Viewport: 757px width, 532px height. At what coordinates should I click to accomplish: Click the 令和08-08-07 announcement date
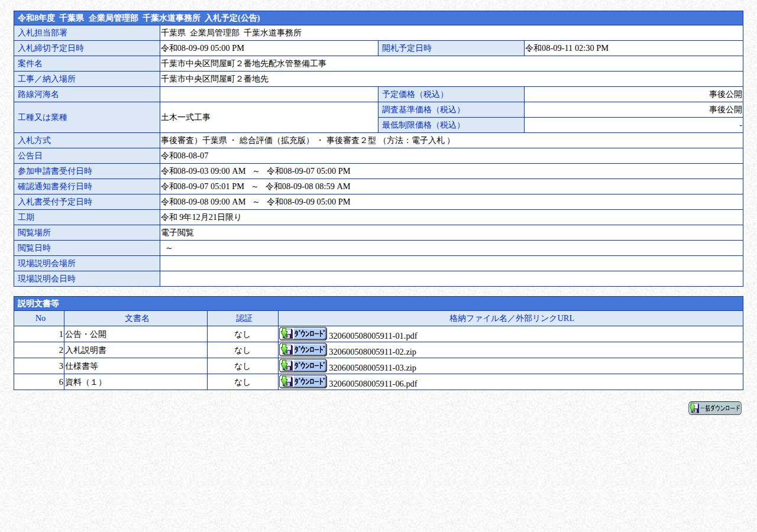pos(185,155)
